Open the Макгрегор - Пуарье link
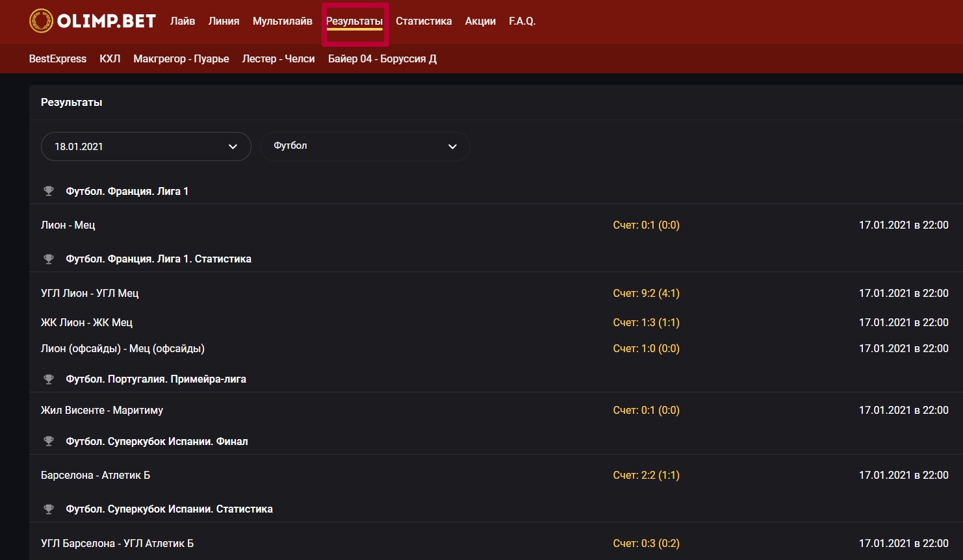 [x=181, y=58]
